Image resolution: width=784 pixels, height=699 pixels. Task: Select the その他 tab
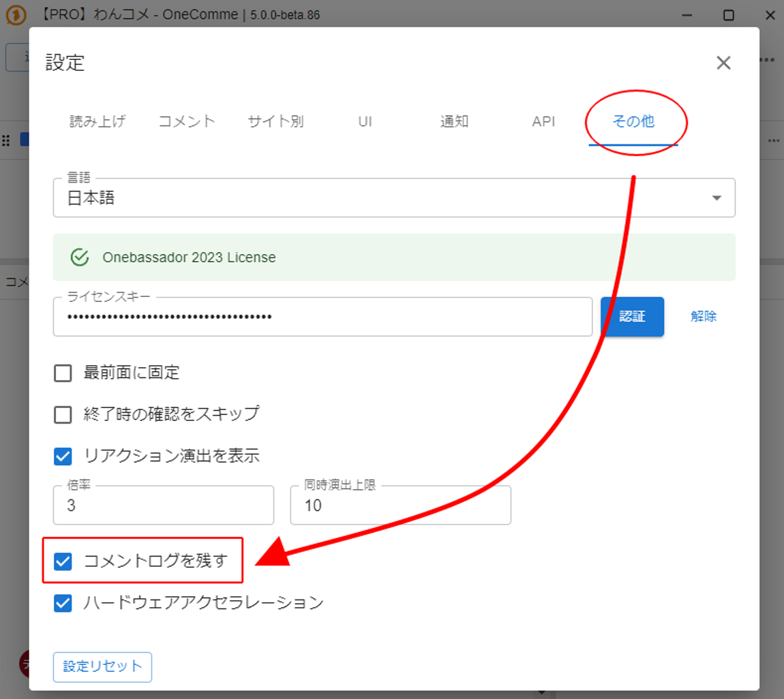633,121
